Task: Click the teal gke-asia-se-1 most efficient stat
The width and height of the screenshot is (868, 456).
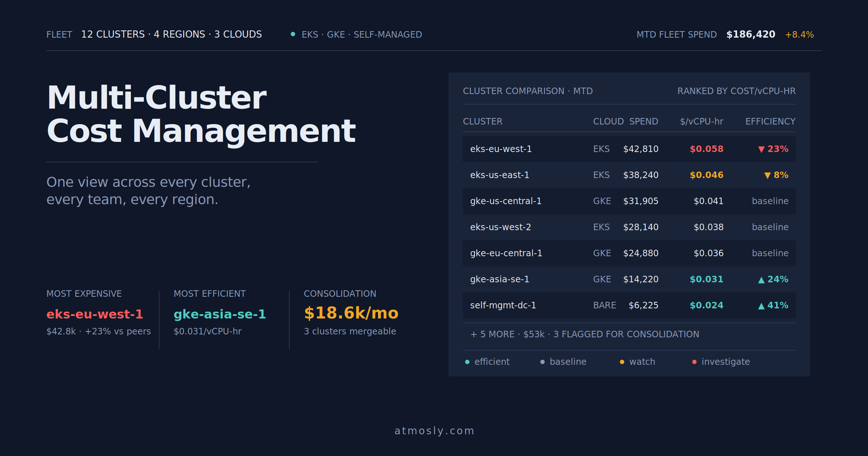Action: 220,314
